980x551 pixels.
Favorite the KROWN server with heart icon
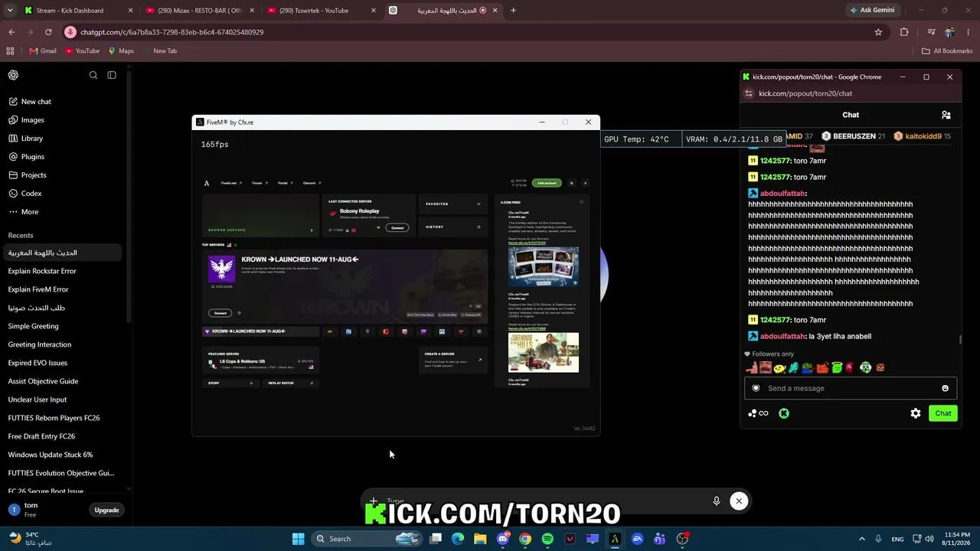click(239, 313)
